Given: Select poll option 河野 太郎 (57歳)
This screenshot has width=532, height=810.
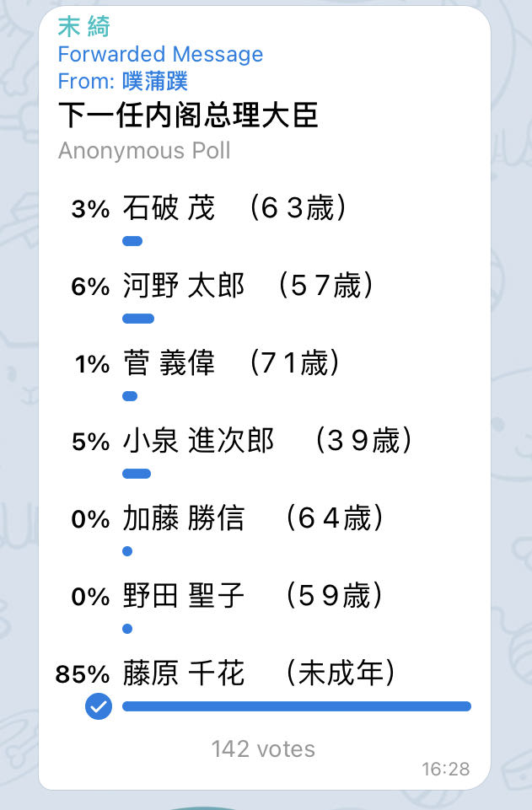Looking at the screenshot, I should coord(247,286).
